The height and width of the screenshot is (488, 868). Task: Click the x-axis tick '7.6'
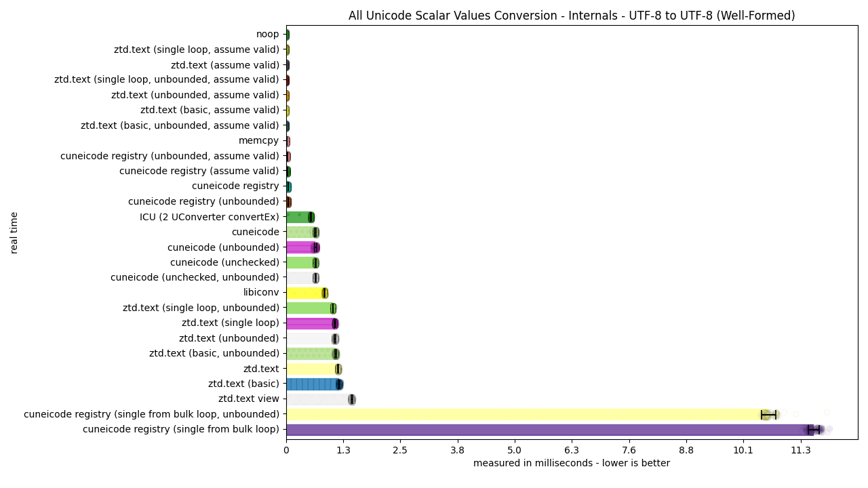[629, 449]
